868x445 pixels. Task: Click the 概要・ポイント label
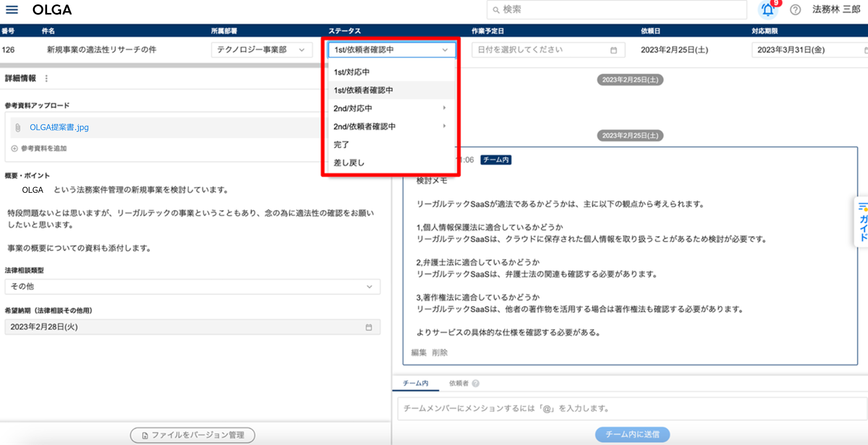click(27, 176)
